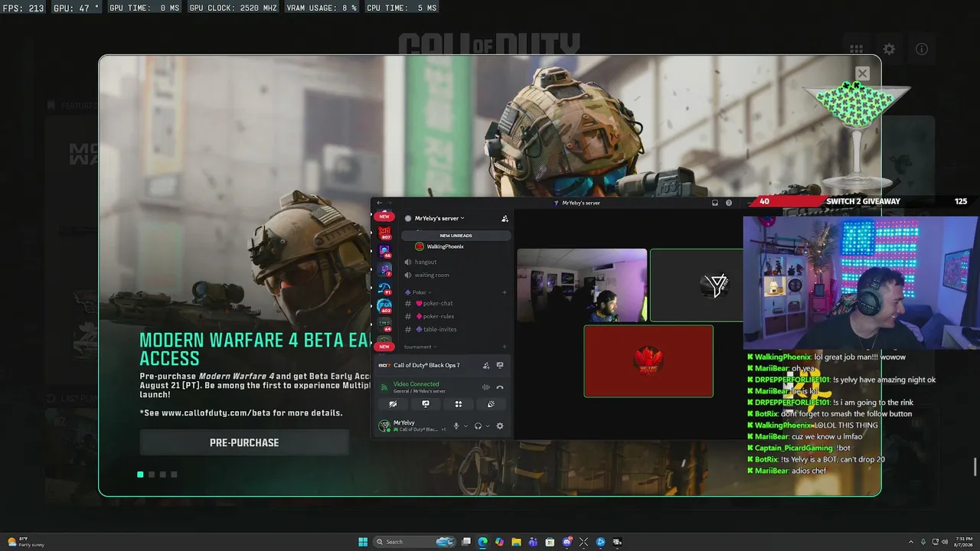Click the PRE-PURCHASE button

point(244,442)
